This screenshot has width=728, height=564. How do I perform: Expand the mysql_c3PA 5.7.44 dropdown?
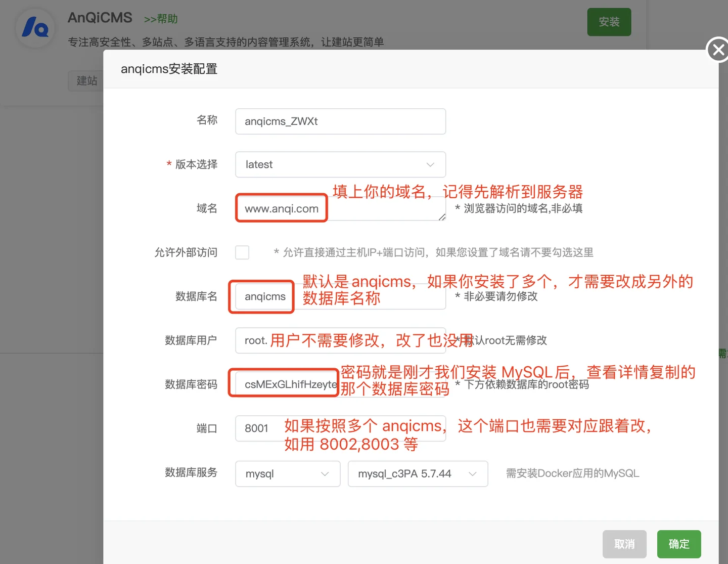[418, 474]
